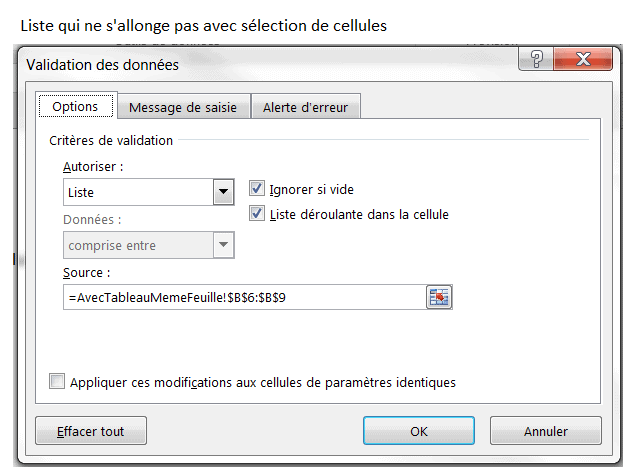The height and width of the screenshot is (474, 640).
Task: Click the Source label
Action: [85, 272]
